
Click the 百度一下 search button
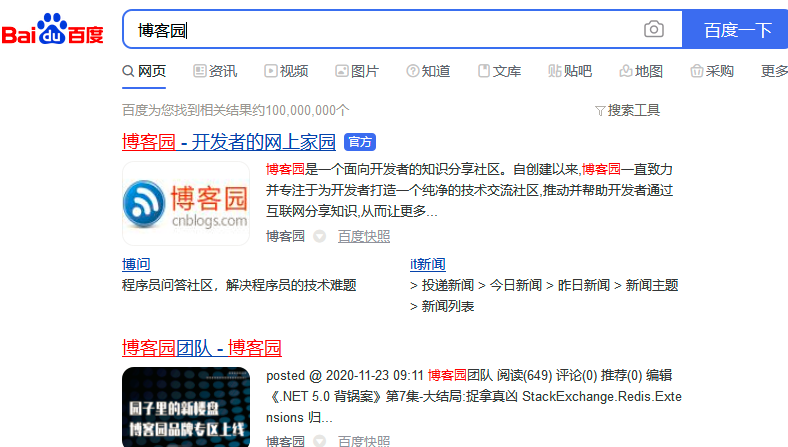[x=735, y=29]
